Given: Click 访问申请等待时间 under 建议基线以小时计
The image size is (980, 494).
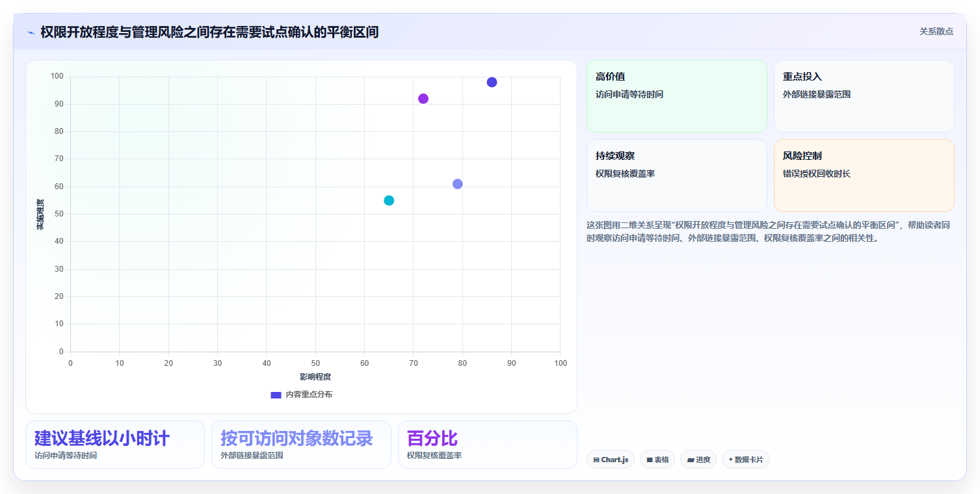Looking at the screenshot, I should pos(66,456).
